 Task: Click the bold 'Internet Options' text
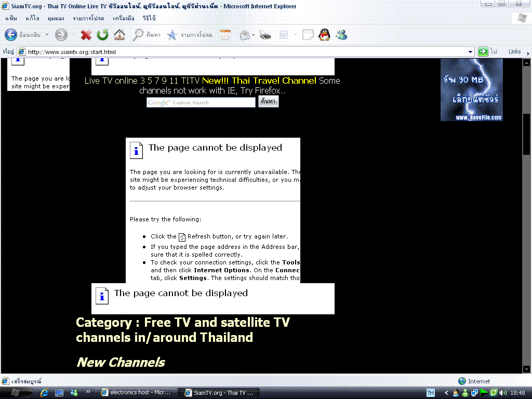(221, 270)
